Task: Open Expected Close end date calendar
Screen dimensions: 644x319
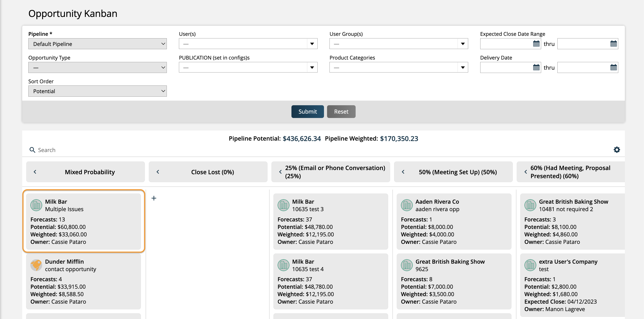Action: [x=613, y=44]
